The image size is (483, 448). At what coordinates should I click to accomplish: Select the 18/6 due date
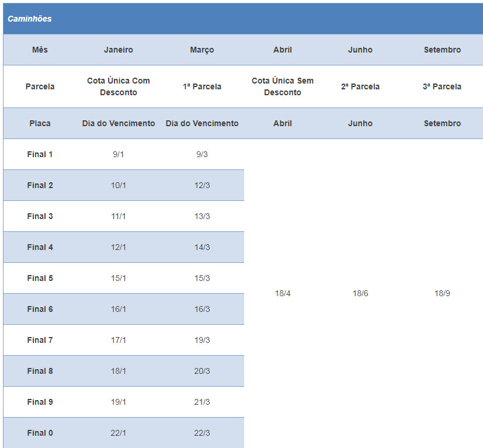click(360, 293)
